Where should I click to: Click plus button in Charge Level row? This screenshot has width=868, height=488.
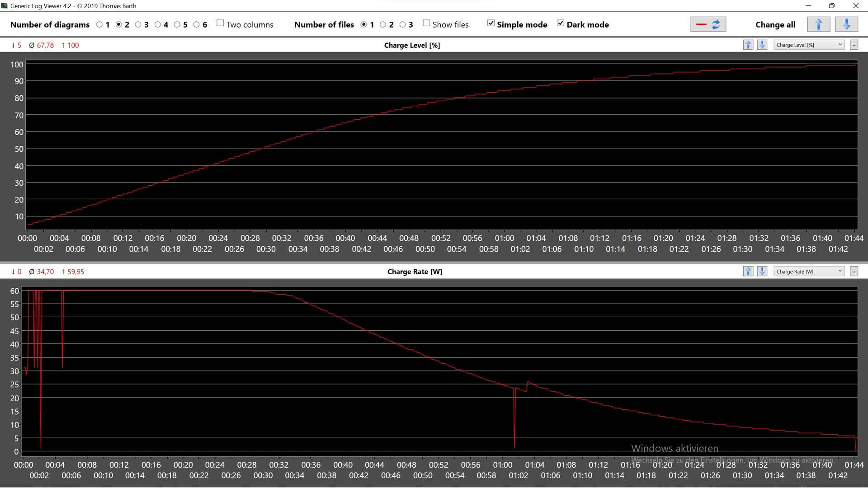(854, 45)
